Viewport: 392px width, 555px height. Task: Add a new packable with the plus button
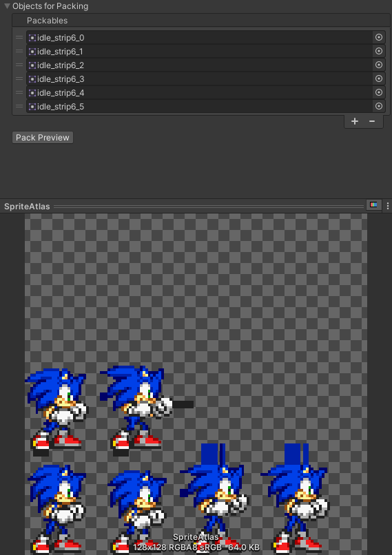pyautogui.click(x=355, y=121)
